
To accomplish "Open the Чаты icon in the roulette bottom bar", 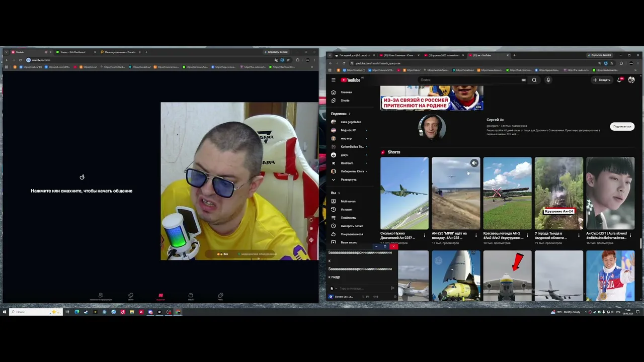I will point(220,296).
